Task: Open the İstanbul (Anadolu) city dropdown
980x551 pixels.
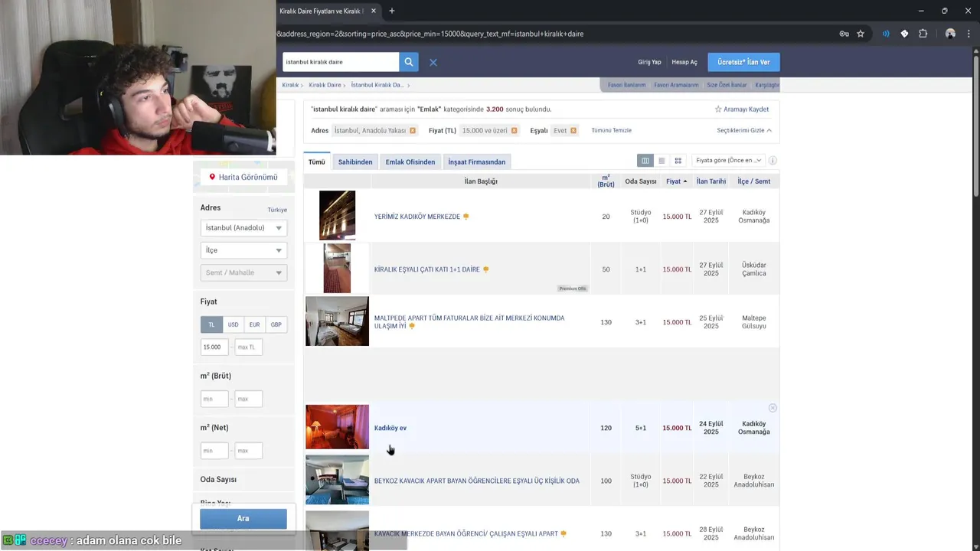Action: click(x=243, y=227)
